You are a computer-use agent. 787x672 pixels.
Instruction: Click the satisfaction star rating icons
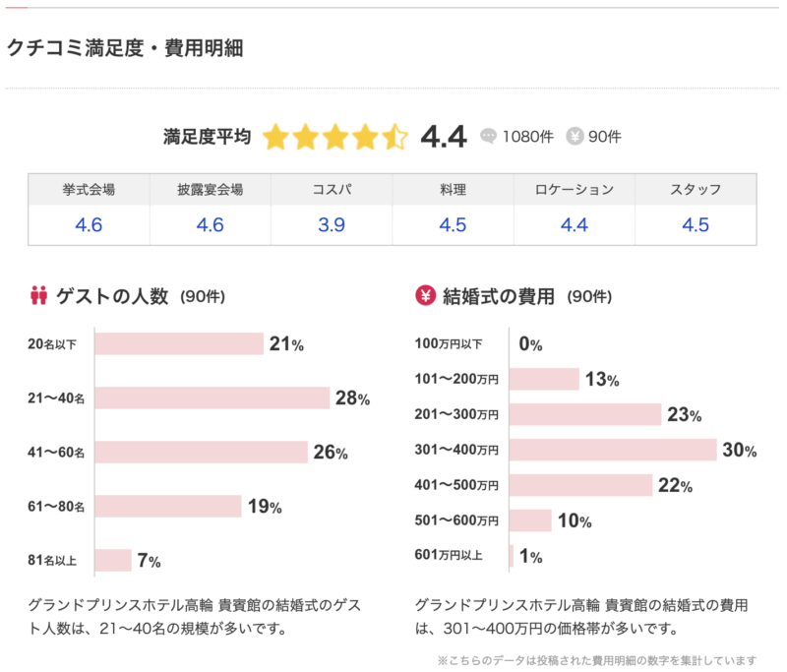pyautogui.click(x=334, y=137)
